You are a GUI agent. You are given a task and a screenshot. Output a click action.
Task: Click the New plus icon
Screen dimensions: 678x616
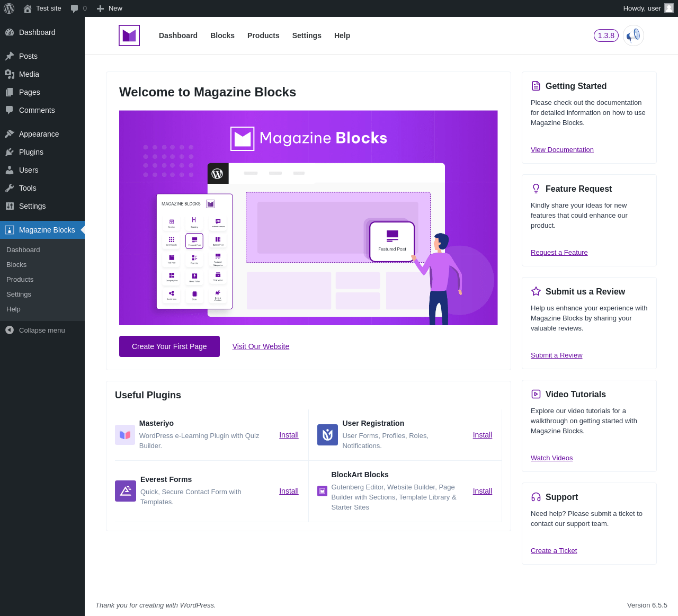pyautogui.click(x=101, y=8)
